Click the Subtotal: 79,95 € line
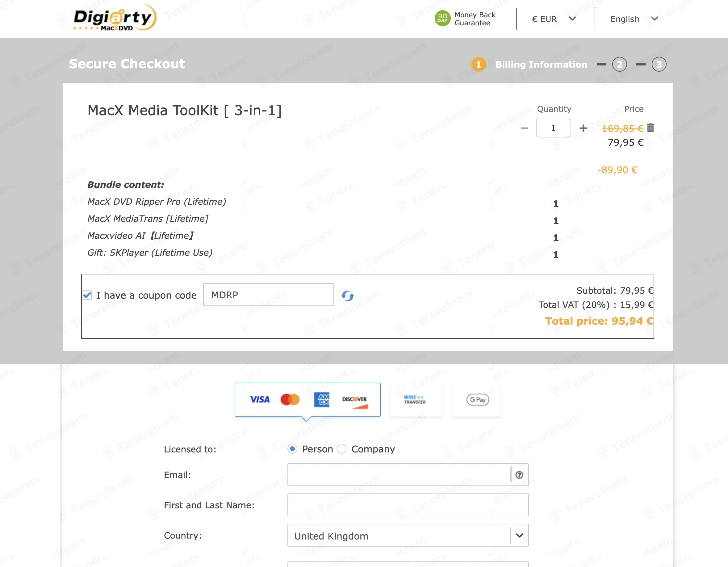 (615, 291)
